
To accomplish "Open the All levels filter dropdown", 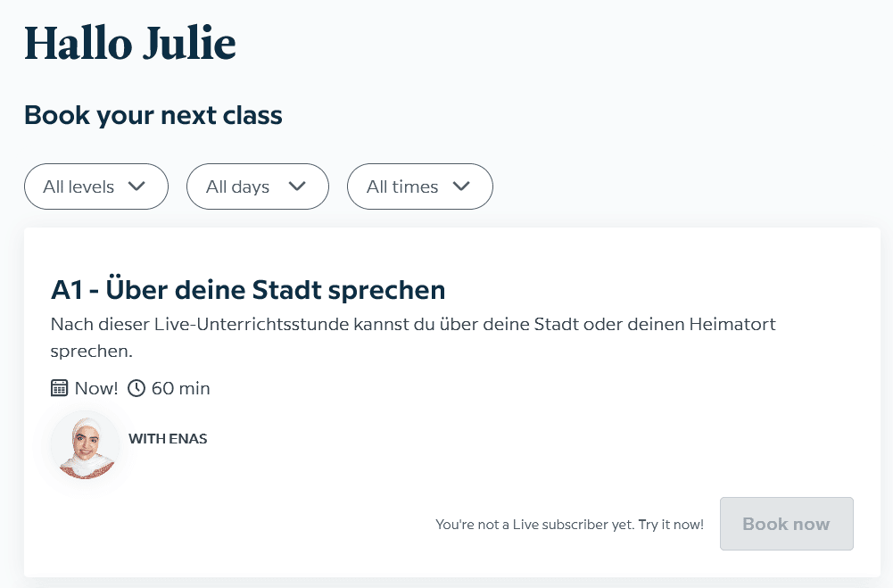I will coord(95,186).
